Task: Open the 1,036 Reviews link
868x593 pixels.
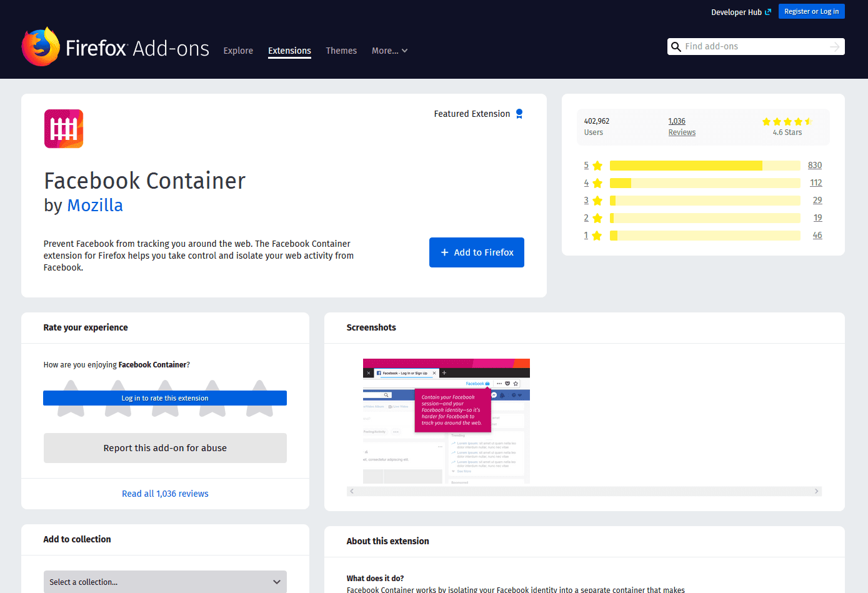Action: click(x=682, y=127)
